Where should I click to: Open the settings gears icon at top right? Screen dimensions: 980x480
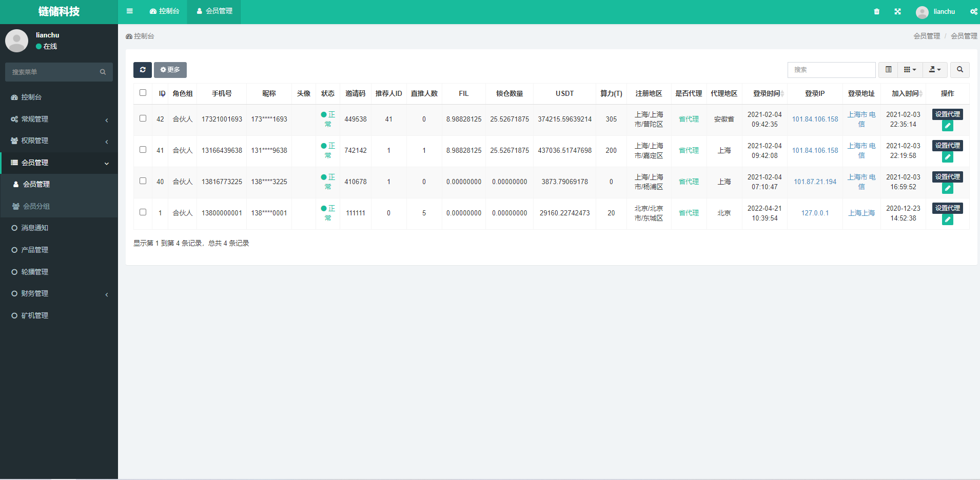point(973,11)
